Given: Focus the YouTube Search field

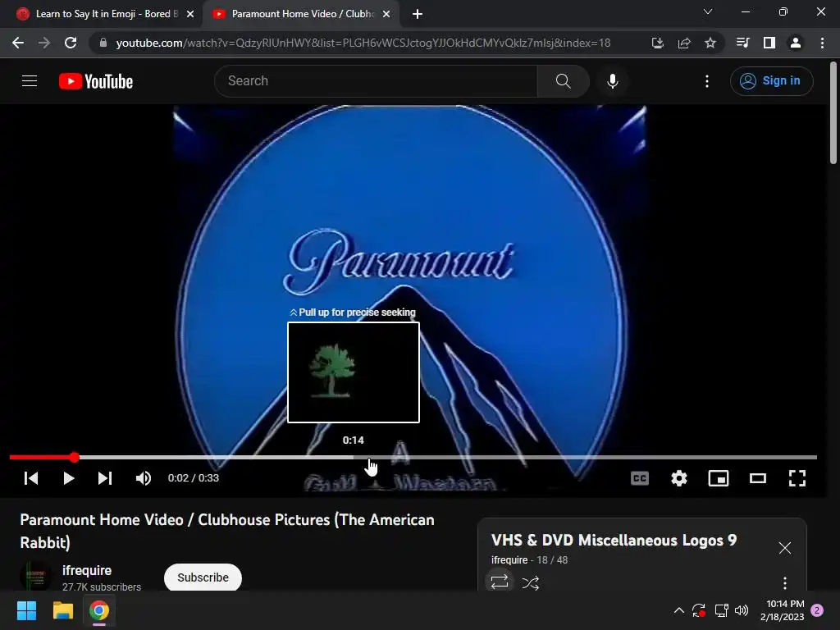Looking at the screenshot, I should [x=376, y=81].
